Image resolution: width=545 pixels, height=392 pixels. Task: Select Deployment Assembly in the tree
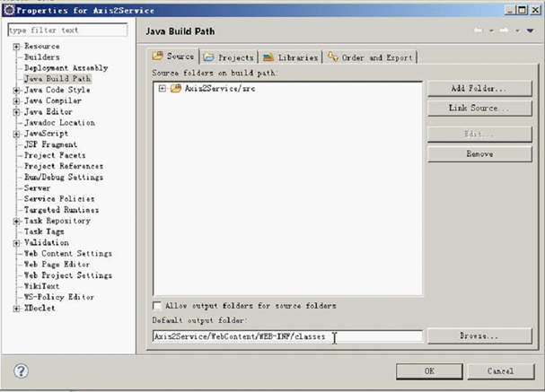pyautogui.click(x=66, y=68)
